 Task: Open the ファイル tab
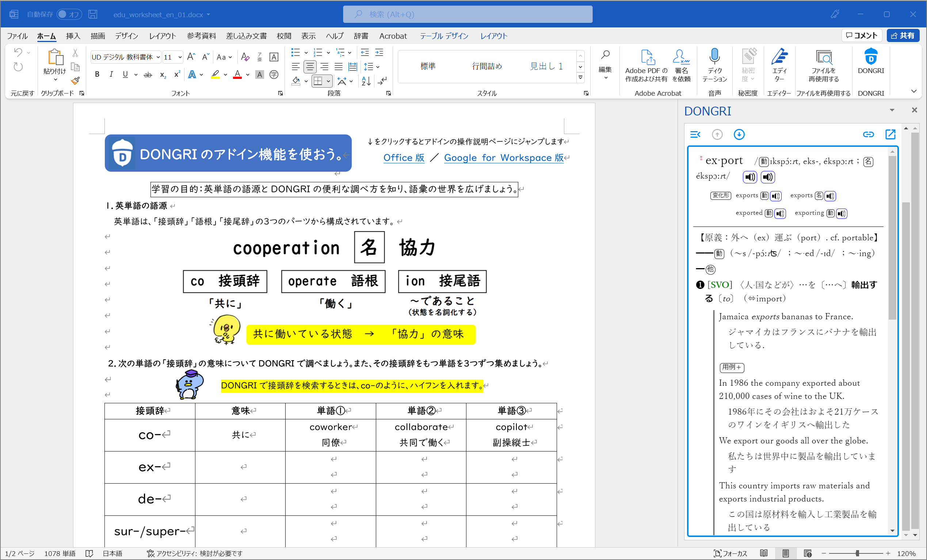17,36
